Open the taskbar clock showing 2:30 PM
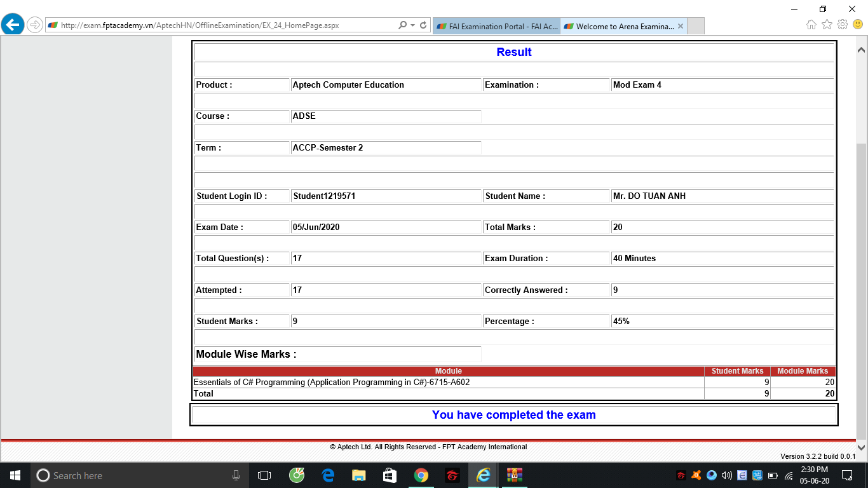 813,475
